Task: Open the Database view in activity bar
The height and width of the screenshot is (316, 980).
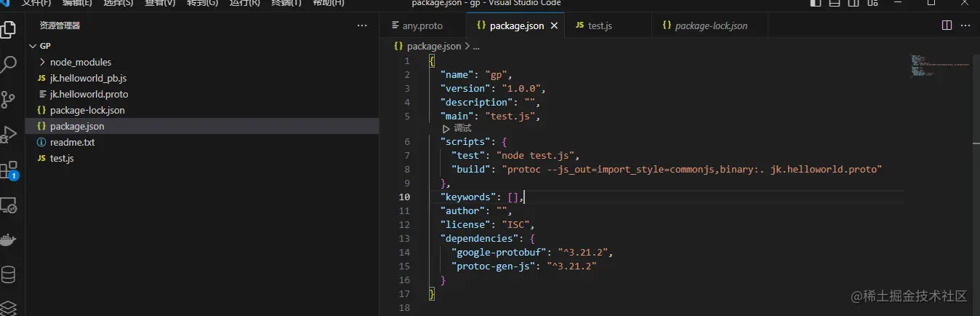Action: pos(8,275)
